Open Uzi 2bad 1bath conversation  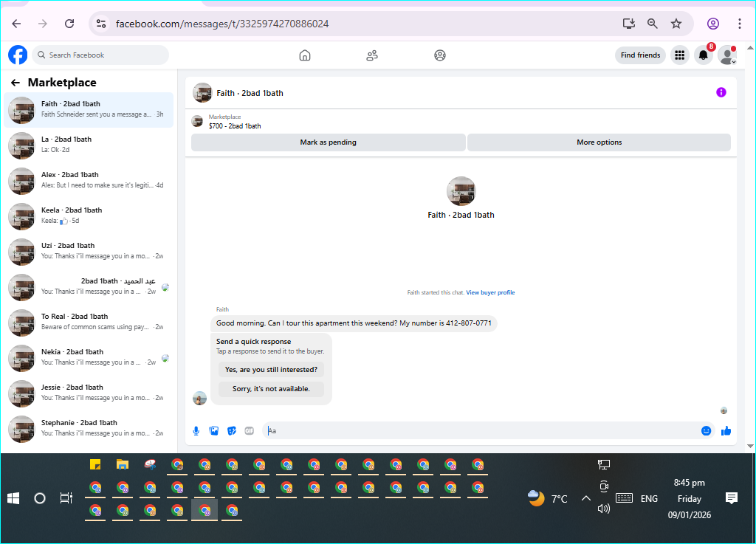click(x=89, y=252)
